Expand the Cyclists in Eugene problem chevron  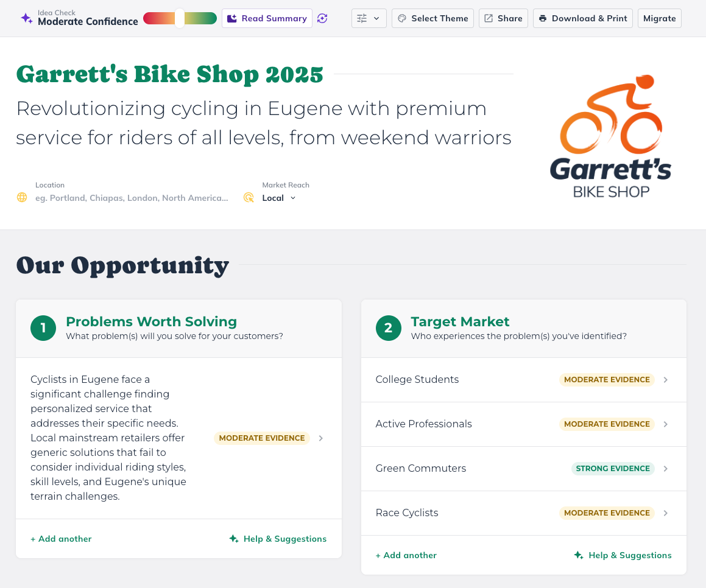320,438
